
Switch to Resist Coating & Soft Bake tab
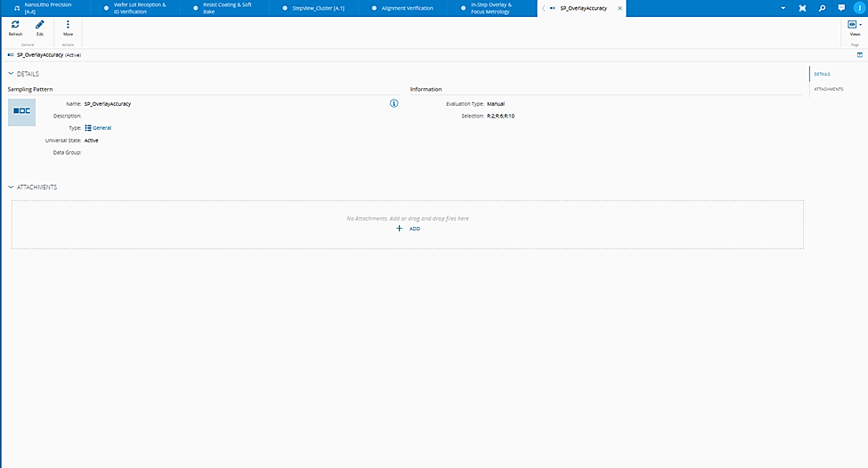(223, 8)
